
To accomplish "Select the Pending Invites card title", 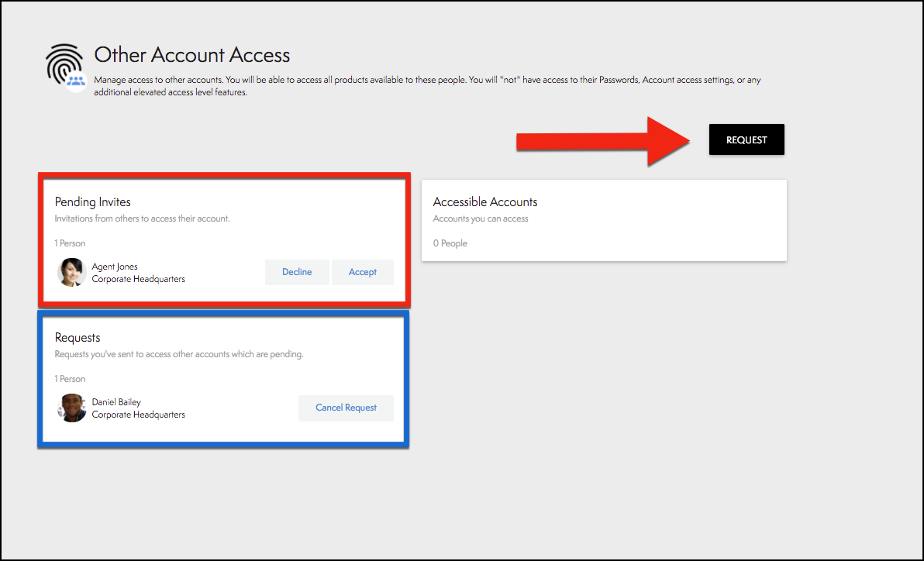I will tap(92, 202).
